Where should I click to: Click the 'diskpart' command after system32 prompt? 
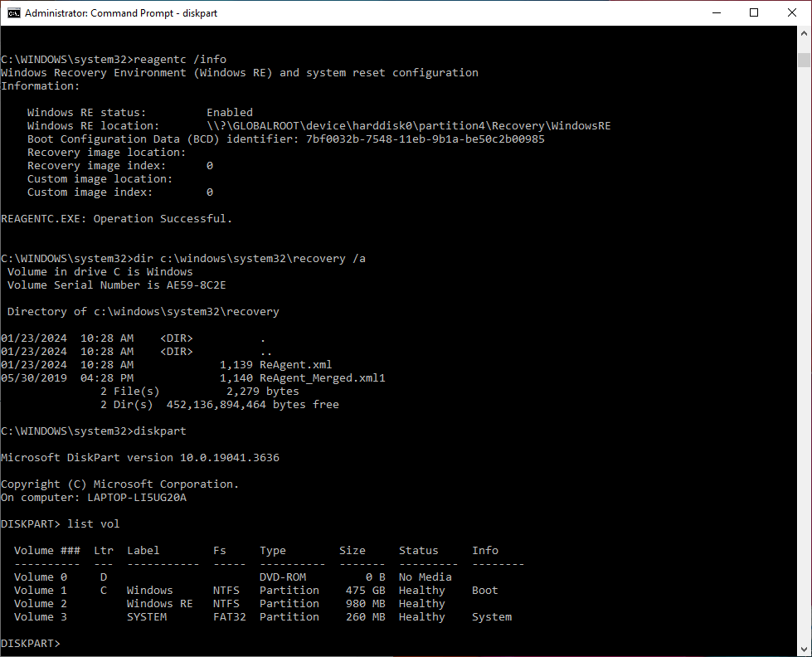pyautogui.click(x=160, y=431)
